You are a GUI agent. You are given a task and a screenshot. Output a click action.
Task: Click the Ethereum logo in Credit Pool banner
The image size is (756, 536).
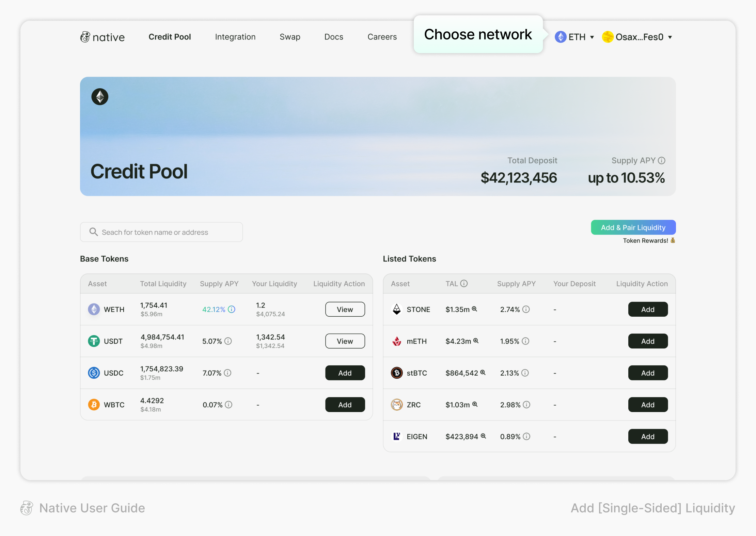100,97
